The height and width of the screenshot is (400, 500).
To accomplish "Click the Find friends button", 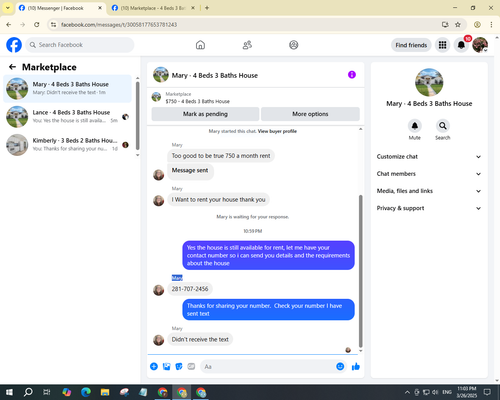I will coord(411,45).
